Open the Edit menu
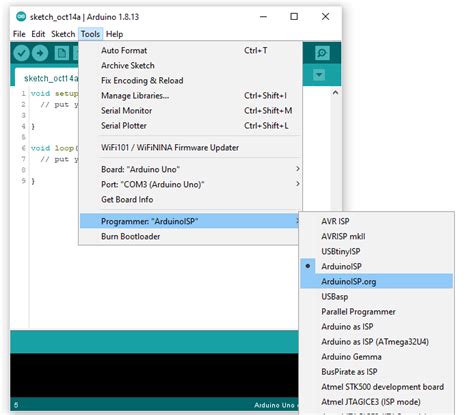Viewport: 474px width, 415px height. coord(38,34)
